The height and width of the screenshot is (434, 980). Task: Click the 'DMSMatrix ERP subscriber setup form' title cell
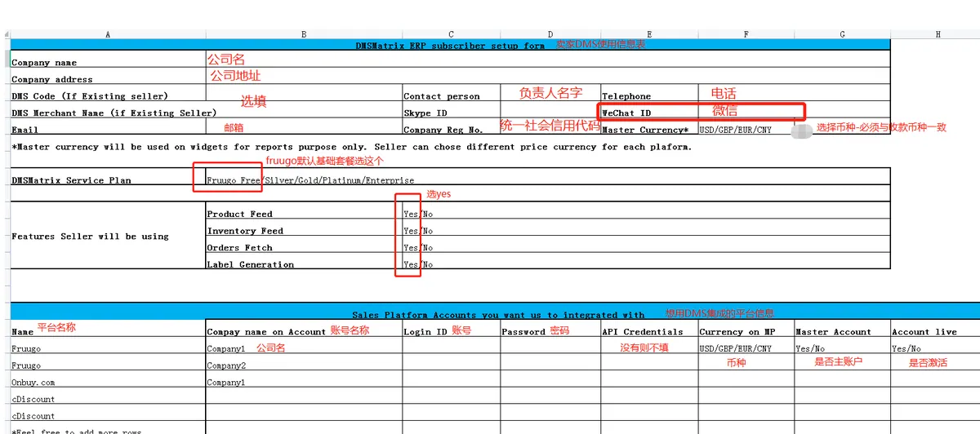click(450, 45)
